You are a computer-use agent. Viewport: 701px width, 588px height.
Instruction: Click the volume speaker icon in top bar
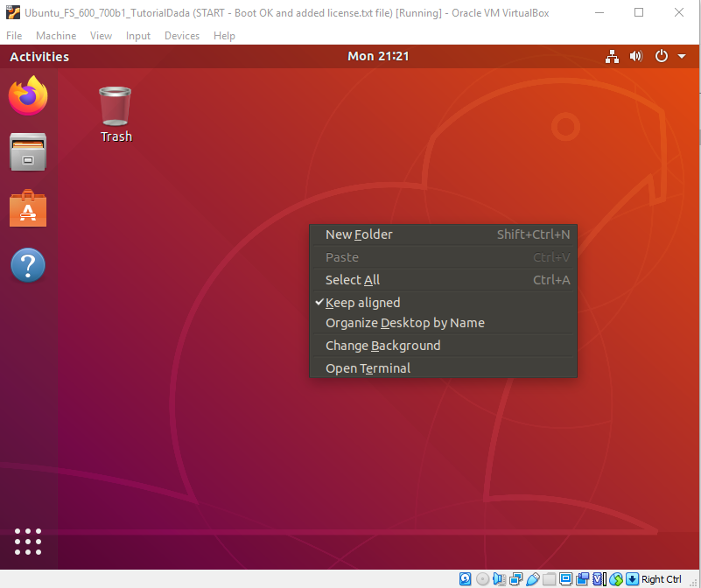pyautogui.click(x=636, y=57)
